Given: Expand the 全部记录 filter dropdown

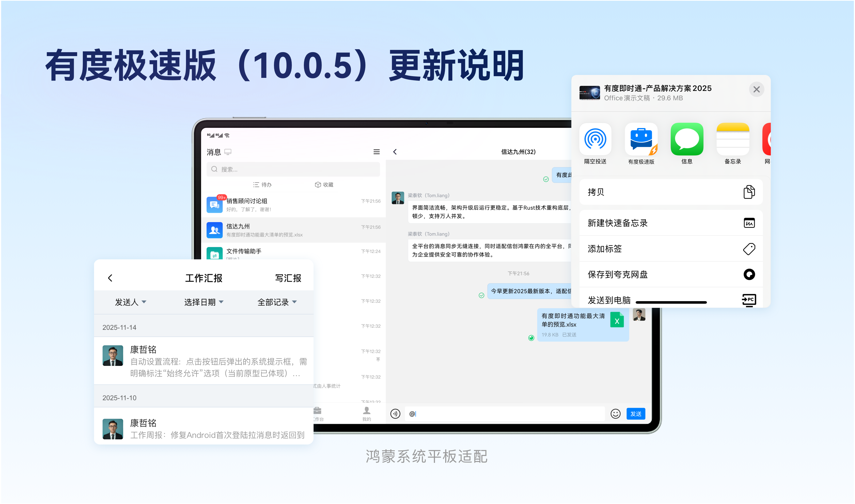Looking at the screenshot, I should [x=277, y=302].
